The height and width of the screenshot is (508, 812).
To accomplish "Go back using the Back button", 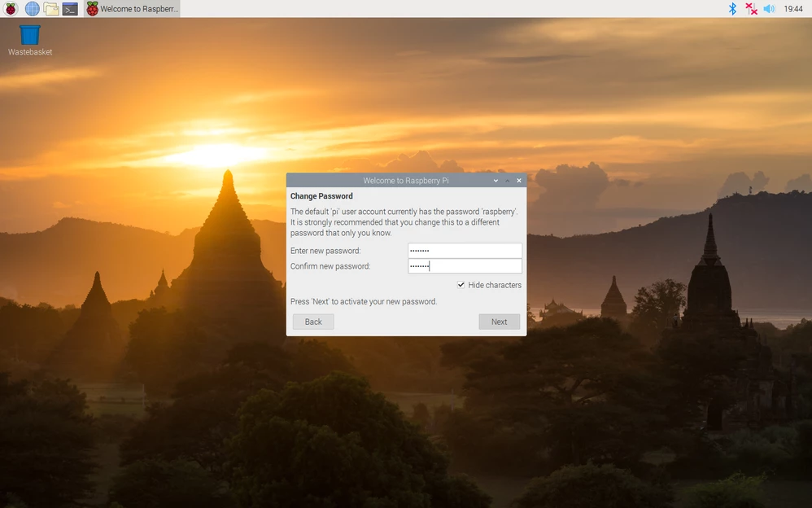I will click(x=312, y=321).
